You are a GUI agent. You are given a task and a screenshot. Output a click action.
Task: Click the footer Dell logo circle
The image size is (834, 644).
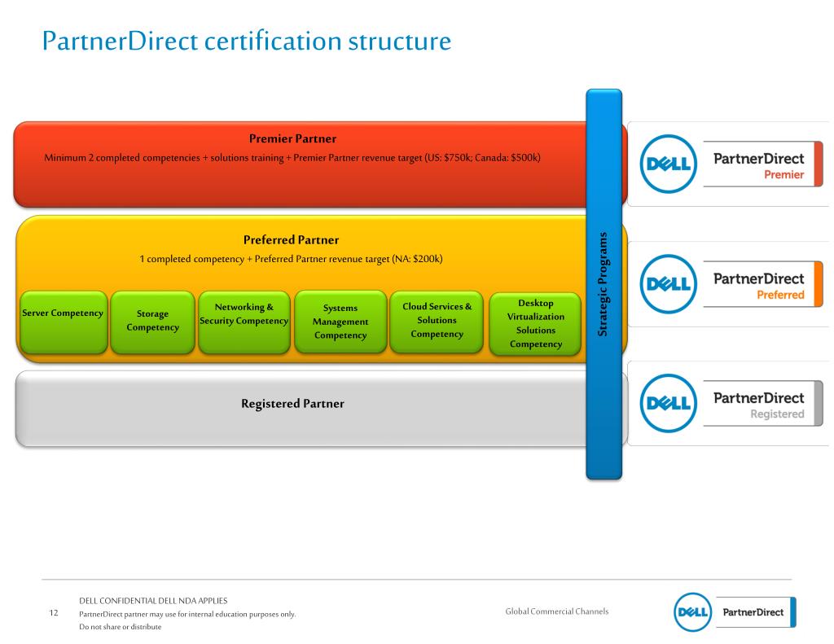pyautogui.click(x=692, y=612)
